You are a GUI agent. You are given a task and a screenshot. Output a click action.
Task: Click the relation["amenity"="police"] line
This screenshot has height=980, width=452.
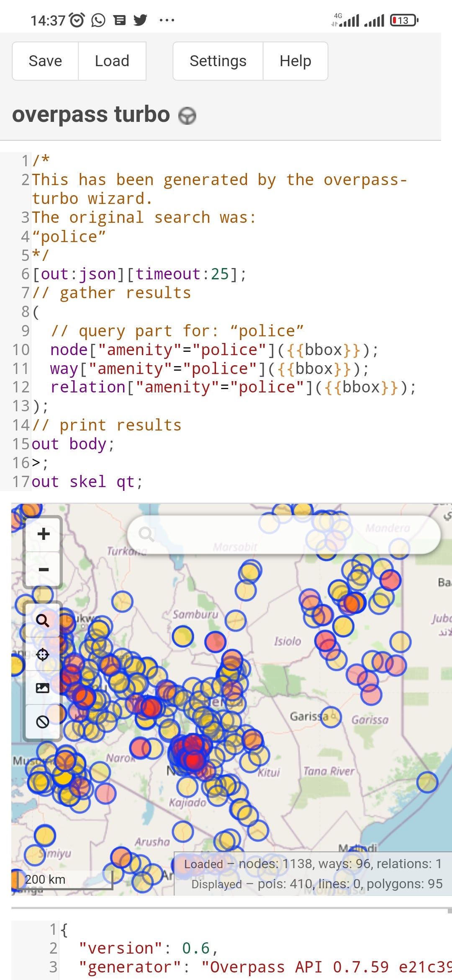point(233,387)
